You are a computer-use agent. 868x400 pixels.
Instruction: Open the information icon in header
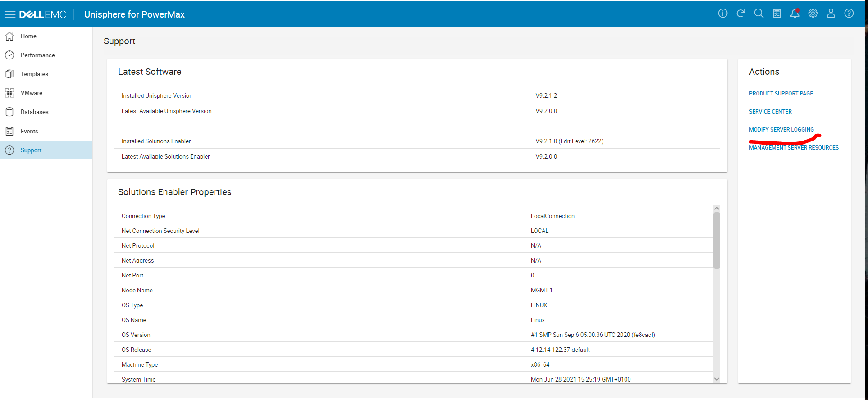click(x=723, y=14)
